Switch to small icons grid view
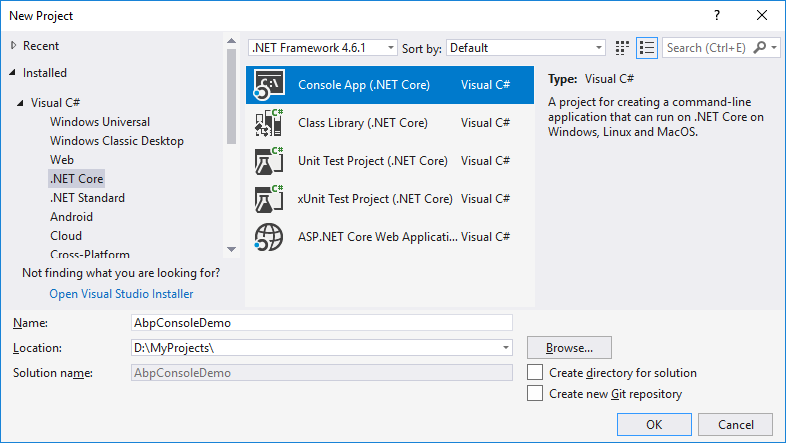This screenshot has width=786, height=443. pyautogui.click(x=623, y=47)
